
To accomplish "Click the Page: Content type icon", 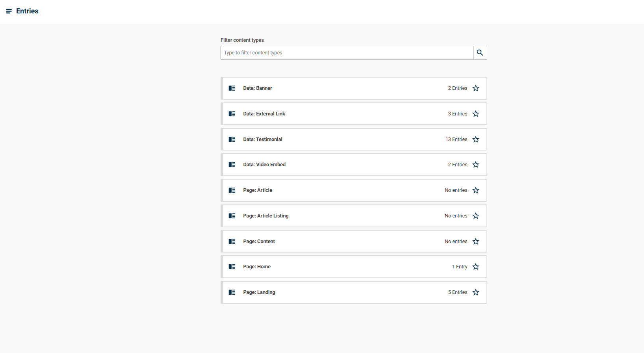I will (232, 242).
